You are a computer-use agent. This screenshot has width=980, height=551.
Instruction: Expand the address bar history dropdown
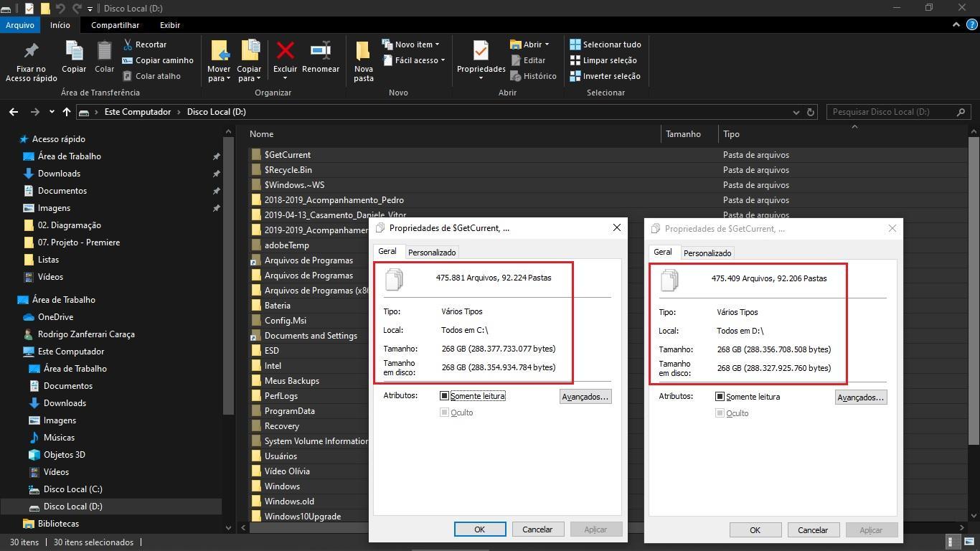(796, 112)
